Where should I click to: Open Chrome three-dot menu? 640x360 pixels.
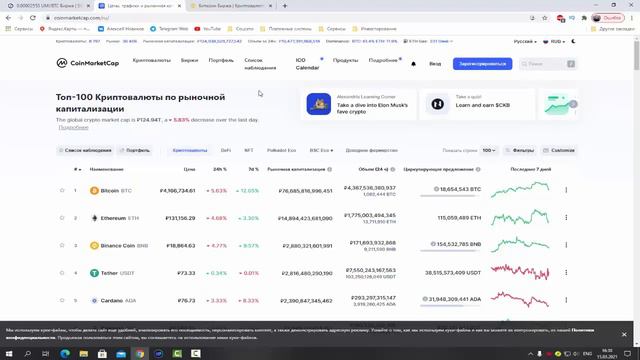click(x=632, y=18)
